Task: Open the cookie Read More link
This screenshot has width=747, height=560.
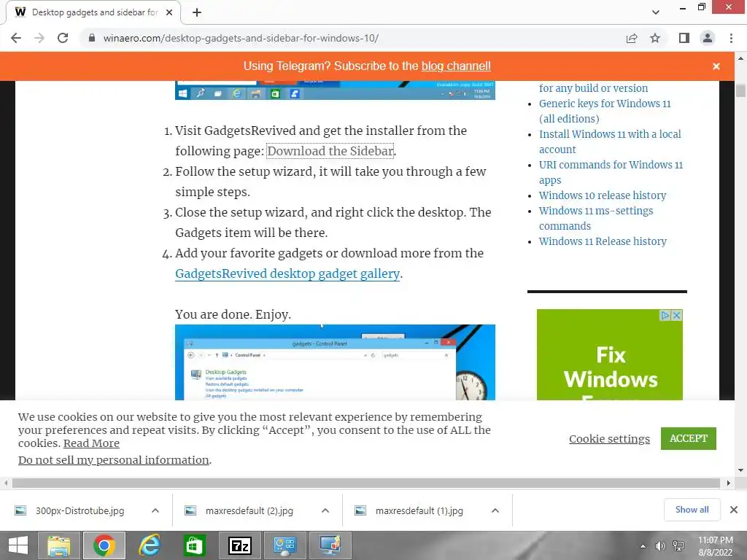Action: 91,443
